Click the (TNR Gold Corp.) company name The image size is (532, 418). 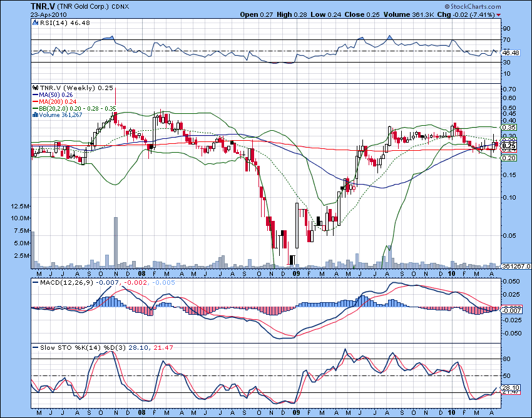[83, 7]
